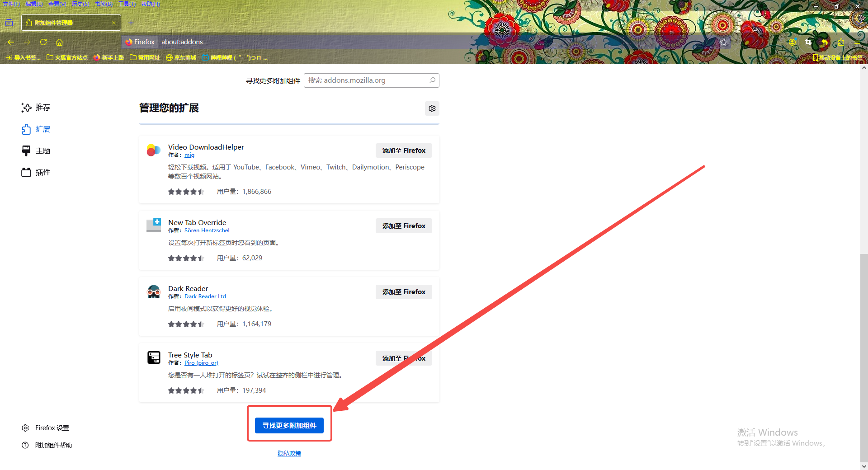
Task: Click the search magnifier icon
Action: [x=432, y=80]
